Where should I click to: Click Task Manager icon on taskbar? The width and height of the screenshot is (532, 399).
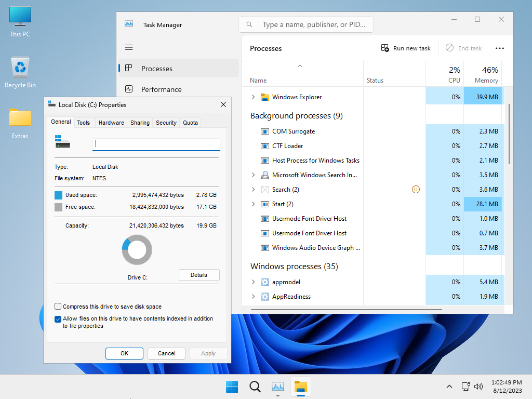pyautogui.click(x=278, y=387)
